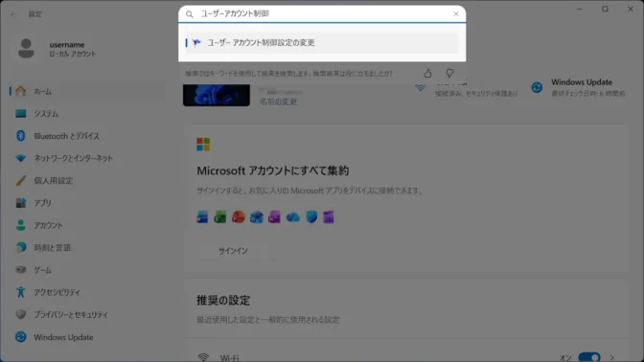Open アクセシビリティ settings category

point(87,292)
